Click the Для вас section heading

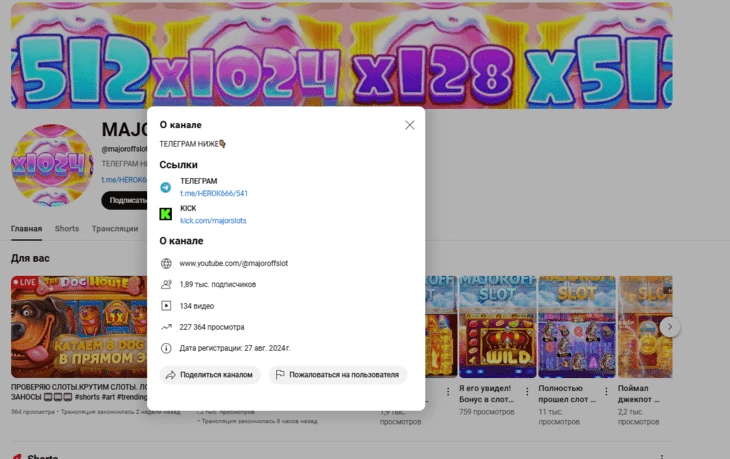tap(30, 258)
